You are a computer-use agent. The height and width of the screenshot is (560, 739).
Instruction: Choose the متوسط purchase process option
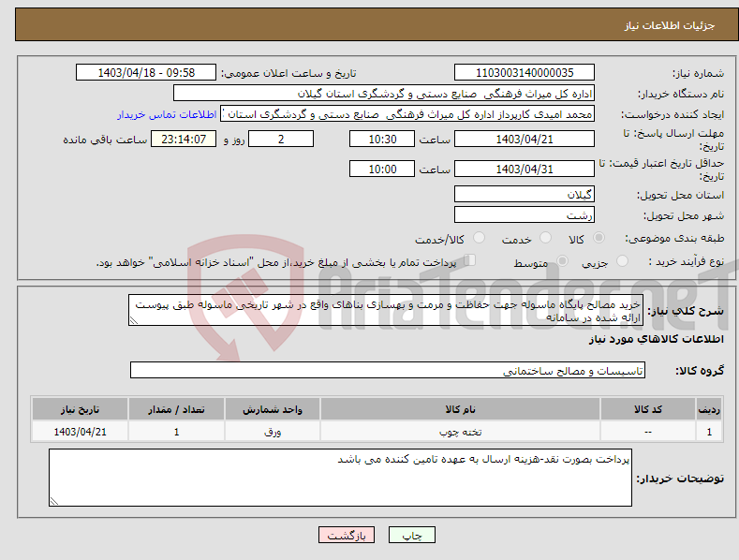pos(562,260)
